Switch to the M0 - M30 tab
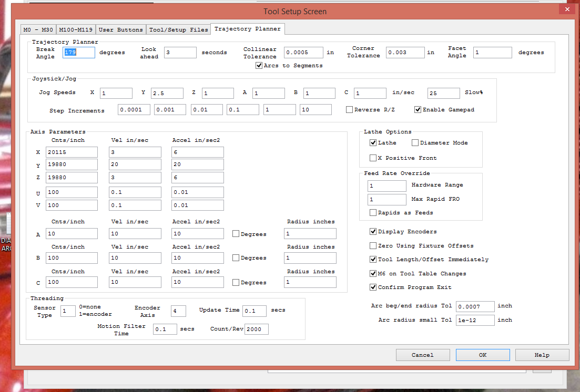Image resolution: width=580 pixels, height=392 pixels. coord(38,29)
